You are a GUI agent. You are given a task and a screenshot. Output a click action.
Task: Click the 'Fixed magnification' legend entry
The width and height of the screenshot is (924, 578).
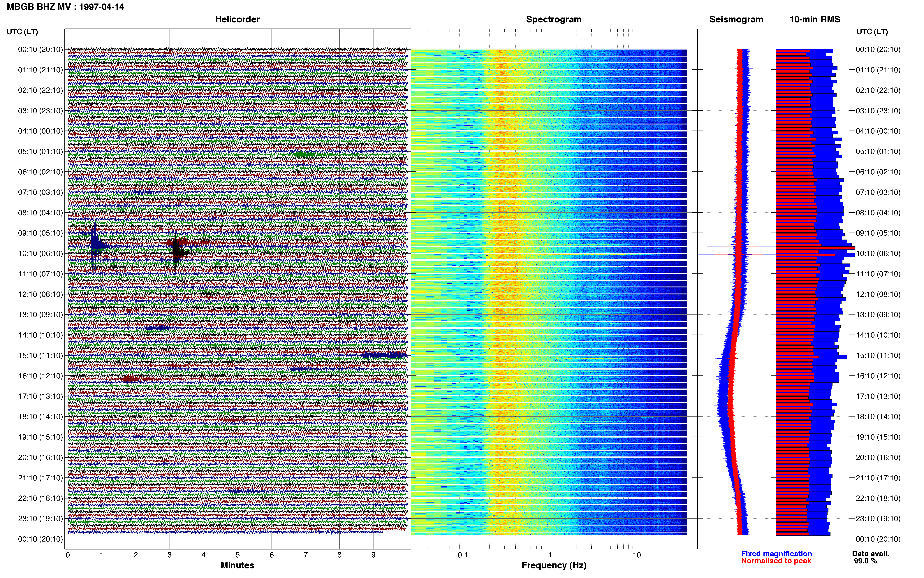click(776, 554)
